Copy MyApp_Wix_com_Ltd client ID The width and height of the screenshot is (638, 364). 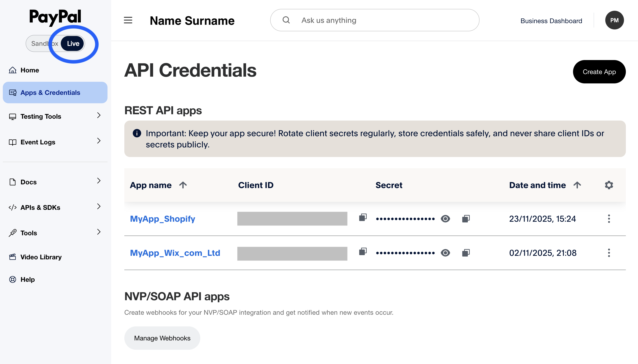point(363,251)
